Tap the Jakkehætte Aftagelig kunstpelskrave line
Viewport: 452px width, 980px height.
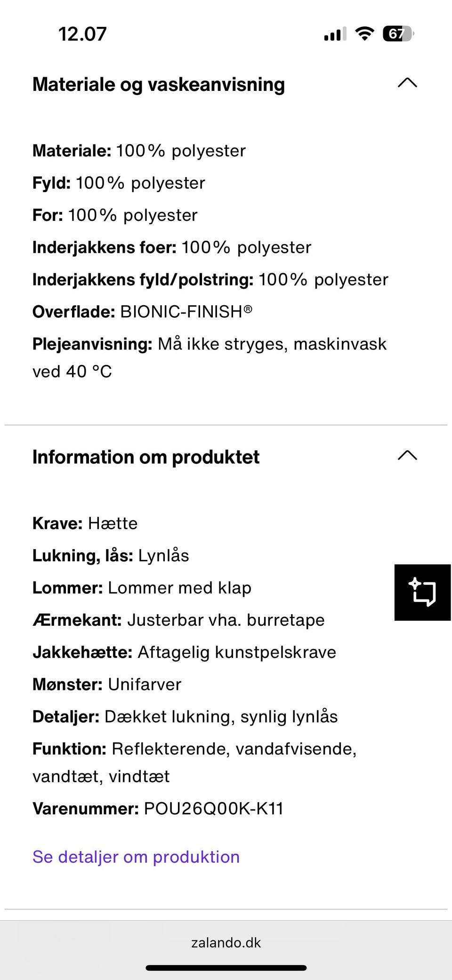point(184,652)
